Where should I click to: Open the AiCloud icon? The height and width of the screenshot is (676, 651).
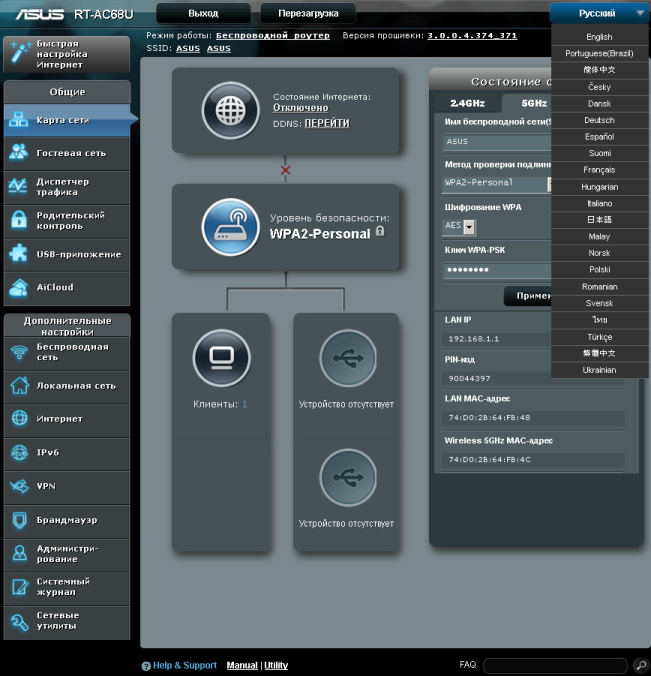tap(19, 288)
